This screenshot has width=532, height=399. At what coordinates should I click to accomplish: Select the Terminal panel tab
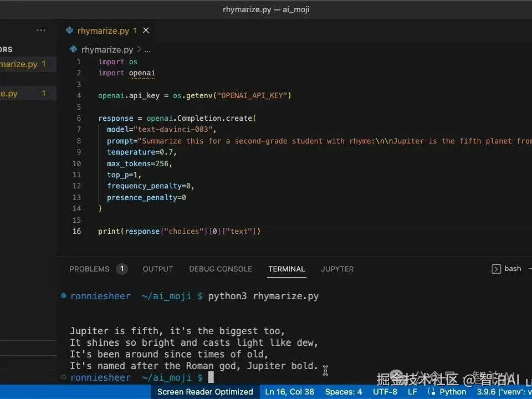point(287,269)
